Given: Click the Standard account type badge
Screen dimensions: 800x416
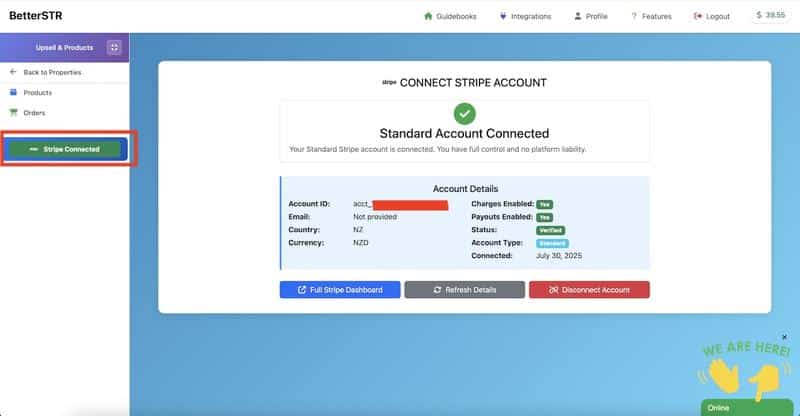Looking at the screenshot, I should pyautogui.click(x=553, y=243).
